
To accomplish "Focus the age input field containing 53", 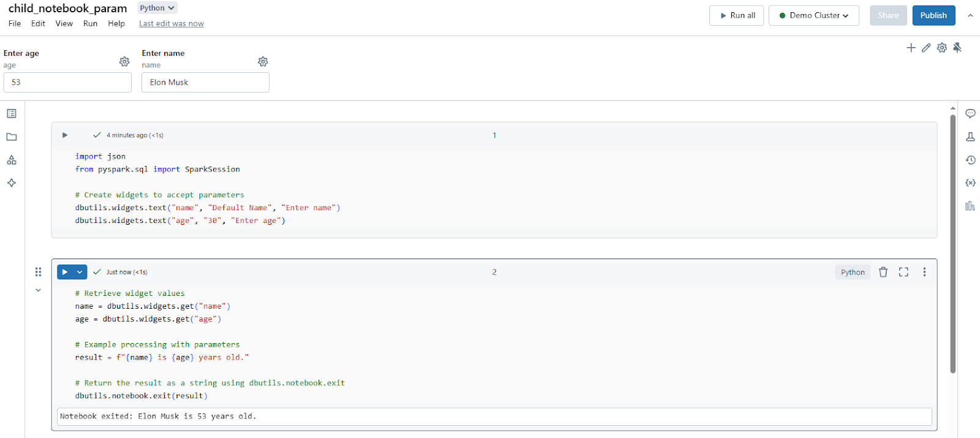I will pos(67,83).
